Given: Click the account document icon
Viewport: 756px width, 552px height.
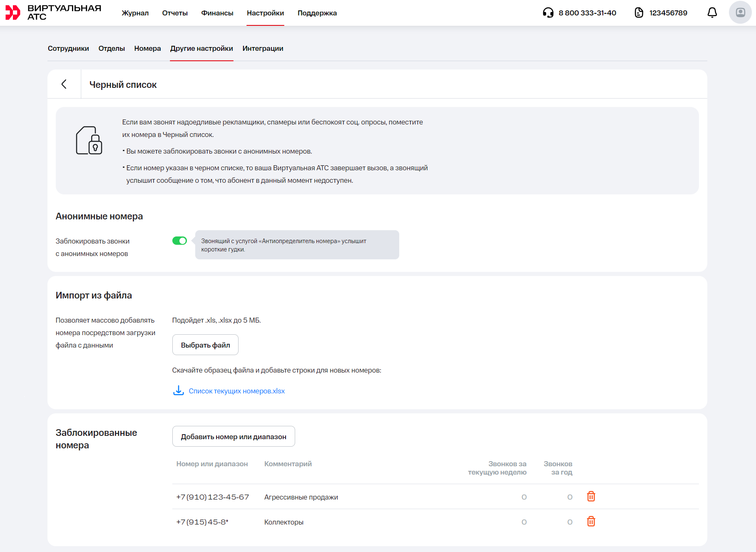Looking at the screenshot, I should point(639,13).
